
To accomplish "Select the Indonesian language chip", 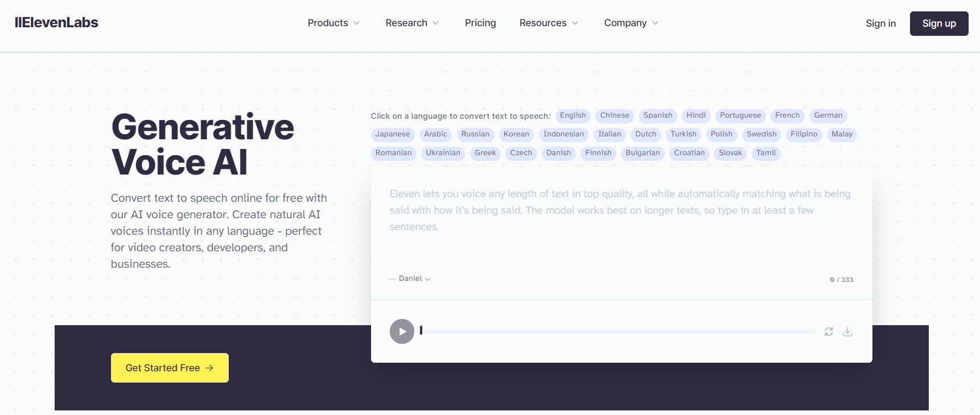I will point(563,134).
